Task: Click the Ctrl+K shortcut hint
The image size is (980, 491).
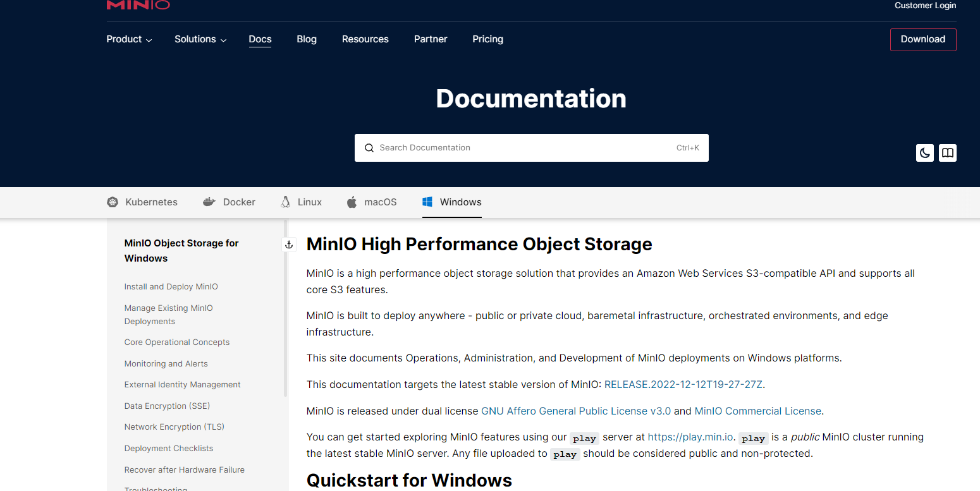Action: 688,148
